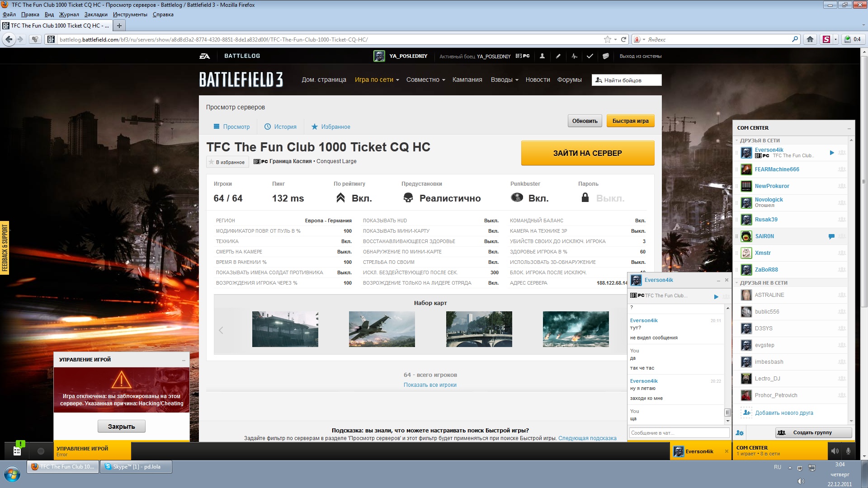The image size is (868, 488).
Task: Switch to the Избранное tab
Action: pyautogui.click(x=330, y=127)
